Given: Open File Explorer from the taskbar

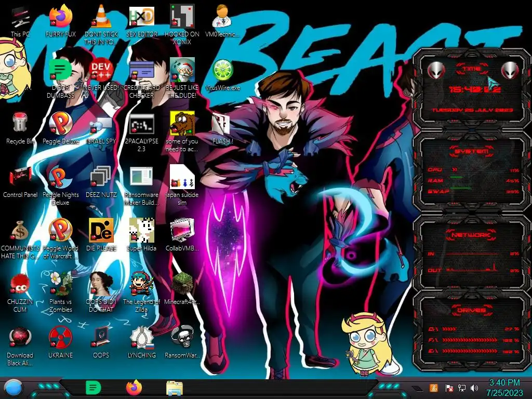Looking at the screenshot, I should [x=175, y=388].
